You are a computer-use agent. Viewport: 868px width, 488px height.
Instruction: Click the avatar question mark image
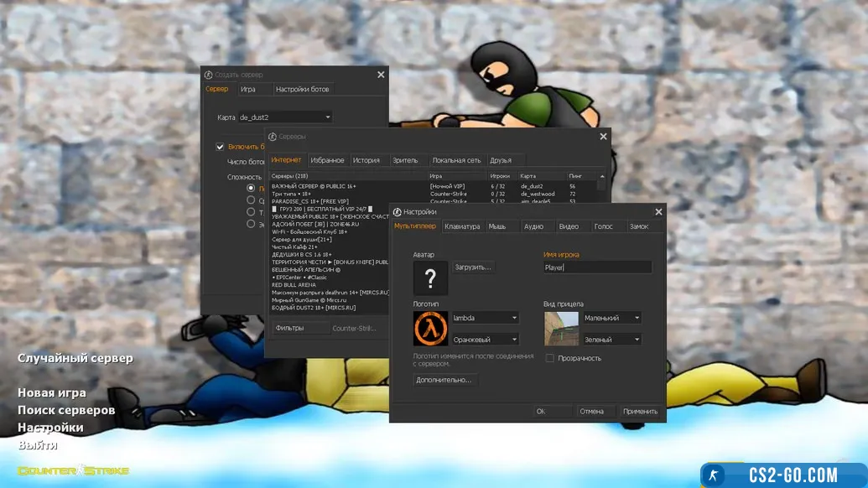tap(430, 278)
